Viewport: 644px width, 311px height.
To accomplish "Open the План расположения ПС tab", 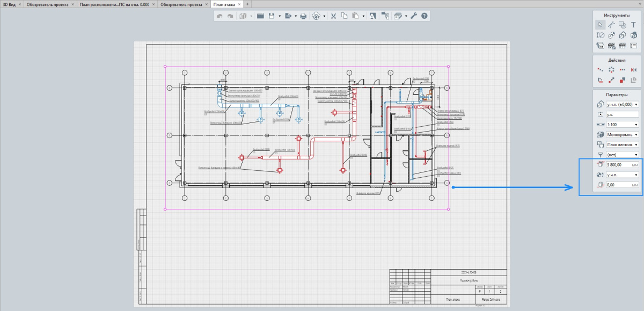I will coord(114,4).
